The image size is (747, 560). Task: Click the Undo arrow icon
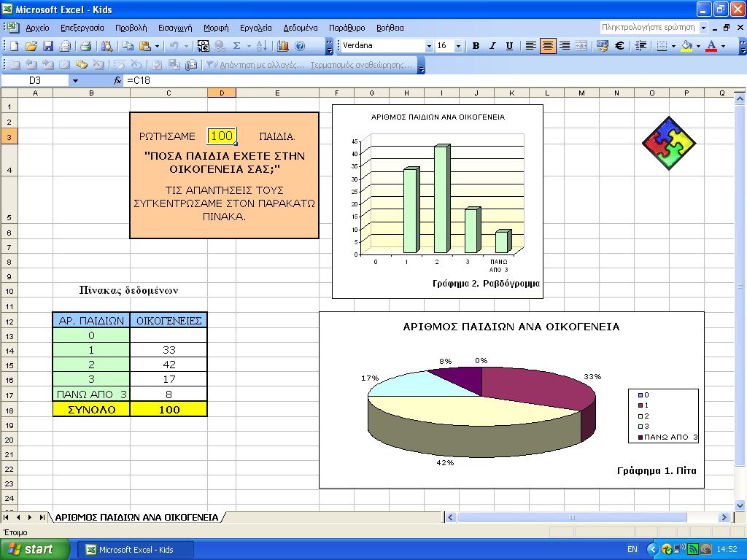[x=174, y=46]
